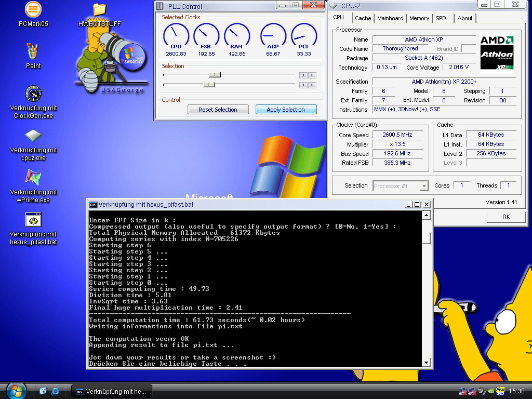This screenshot has height=399, width=532.
Task: Click the Reset Selection button
Action: tap(218, 110)
